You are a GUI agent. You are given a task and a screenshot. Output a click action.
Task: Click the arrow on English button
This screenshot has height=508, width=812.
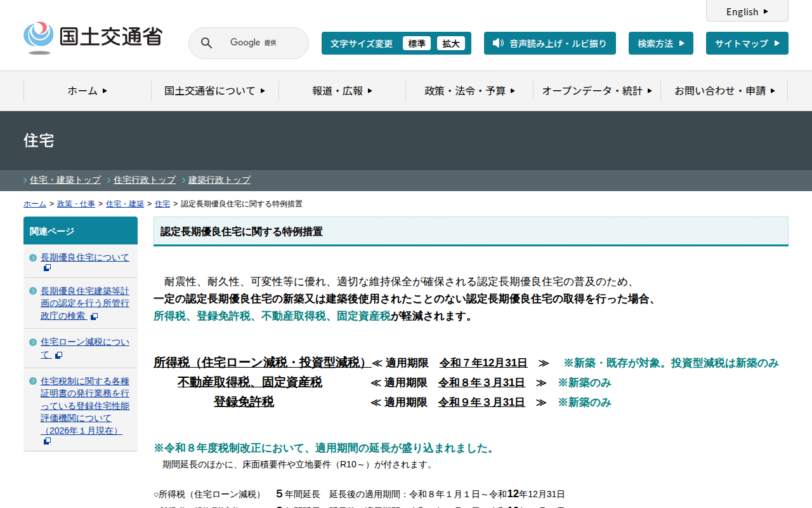click(x=766, y=11)
